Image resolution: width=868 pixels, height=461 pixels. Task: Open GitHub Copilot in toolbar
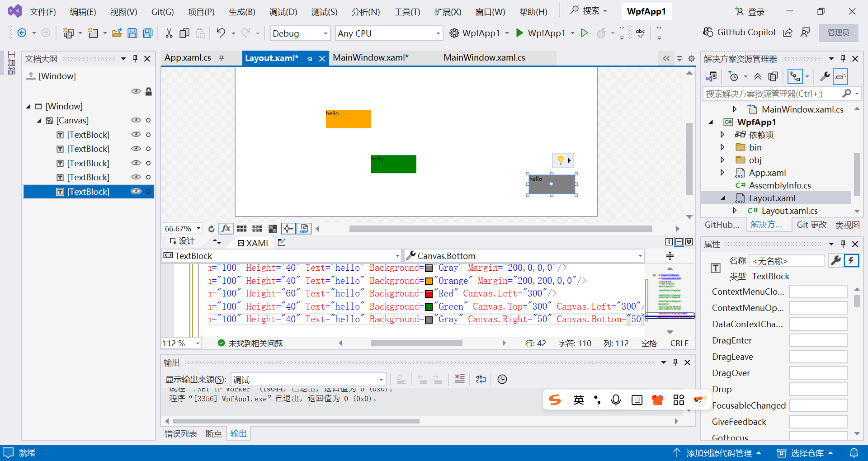click(740, 33)
